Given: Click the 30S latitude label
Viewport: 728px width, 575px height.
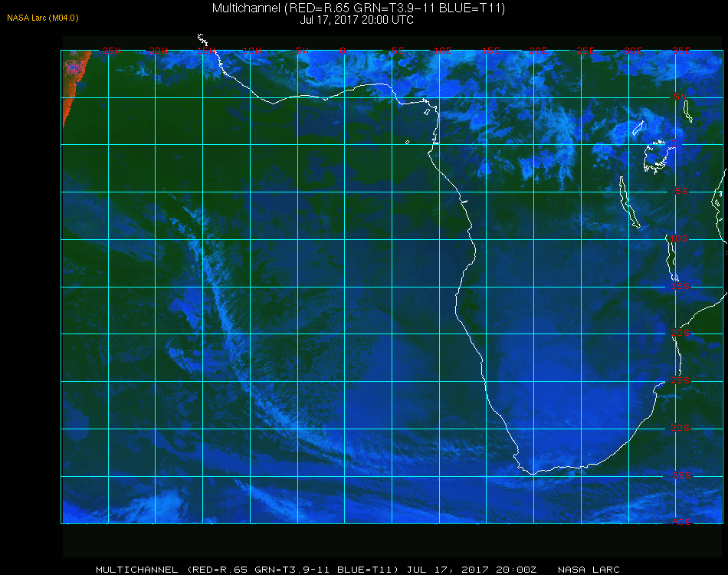Looking at the screenshot, I should point(680,428).
